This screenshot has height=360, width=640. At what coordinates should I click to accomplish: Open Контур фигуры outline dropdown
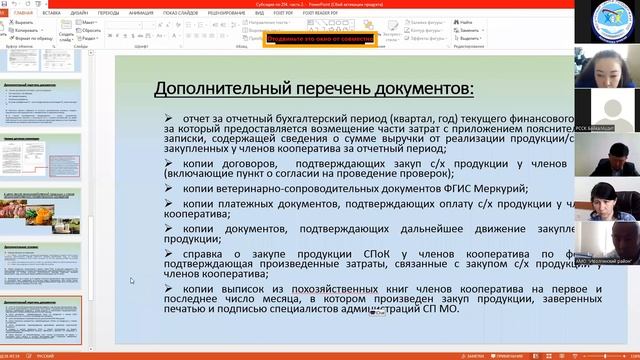[x=424, y=30]
